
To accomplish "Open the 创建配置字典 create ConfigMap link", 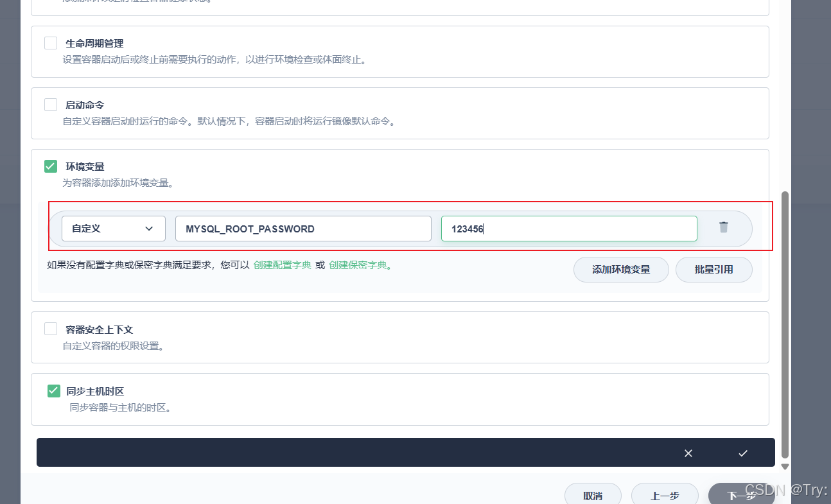I will [x=282, y=263].
